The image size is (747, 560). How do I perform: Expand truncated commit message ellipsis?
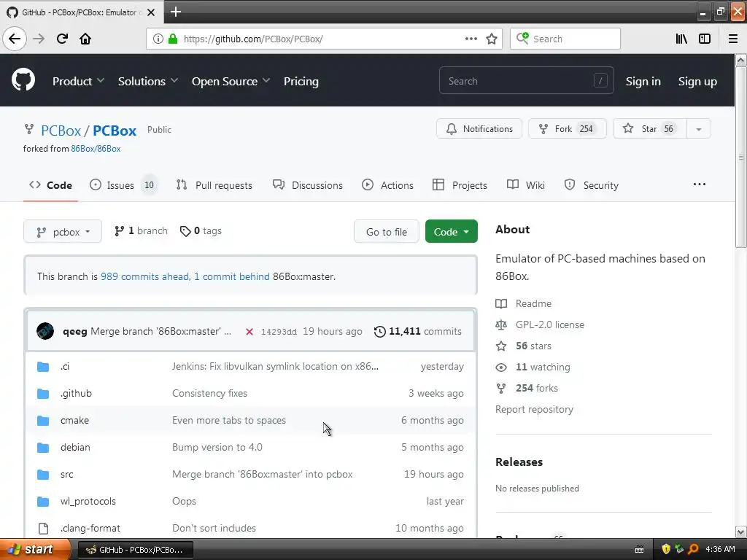tap(228, 332)
